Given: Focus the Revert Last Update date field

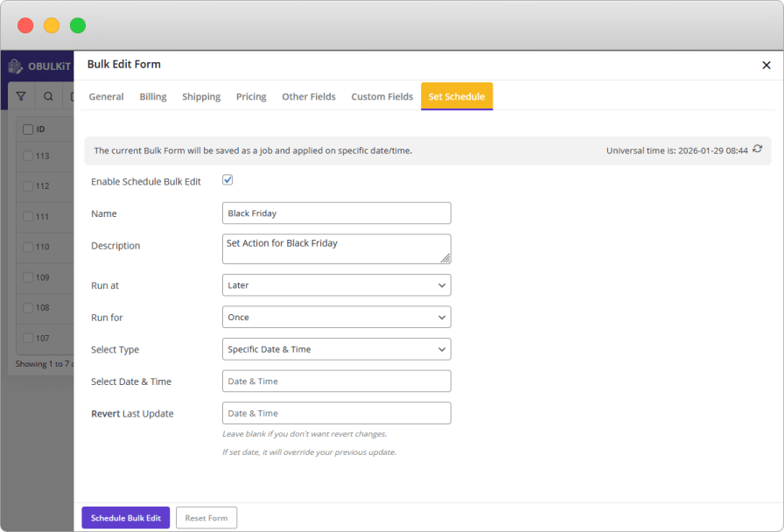Looking at the screenshot, I should (x=337, y=413).
